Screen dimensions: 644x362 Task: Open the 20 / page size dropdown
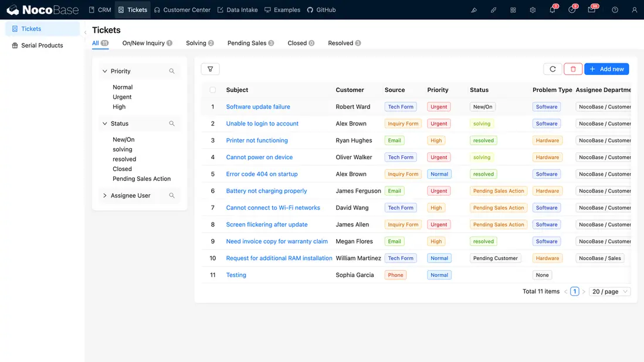610,292
